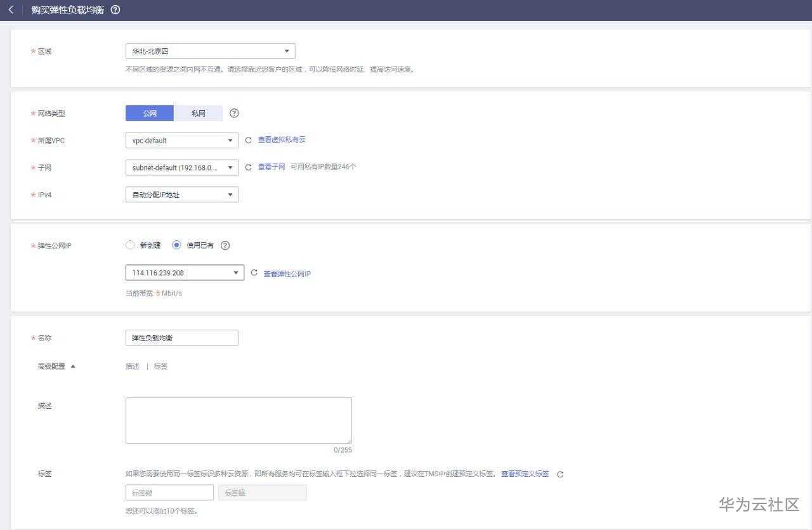Open the IPv4 address assignment dropdown

click(181, 195)
